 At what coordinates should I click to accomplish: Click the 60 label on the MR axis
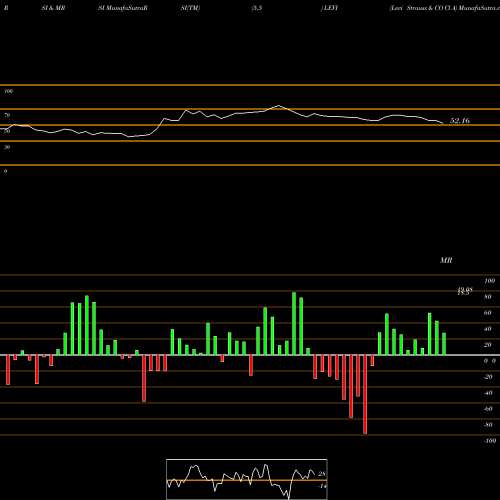pos(488,313)
